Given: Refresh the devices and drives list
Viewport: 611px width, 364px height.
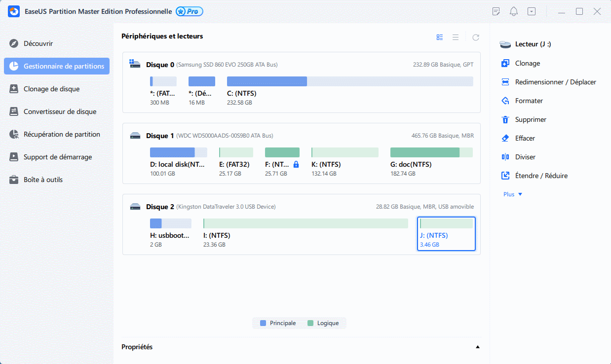Looking at the screenshot, I should click(476, 37).
